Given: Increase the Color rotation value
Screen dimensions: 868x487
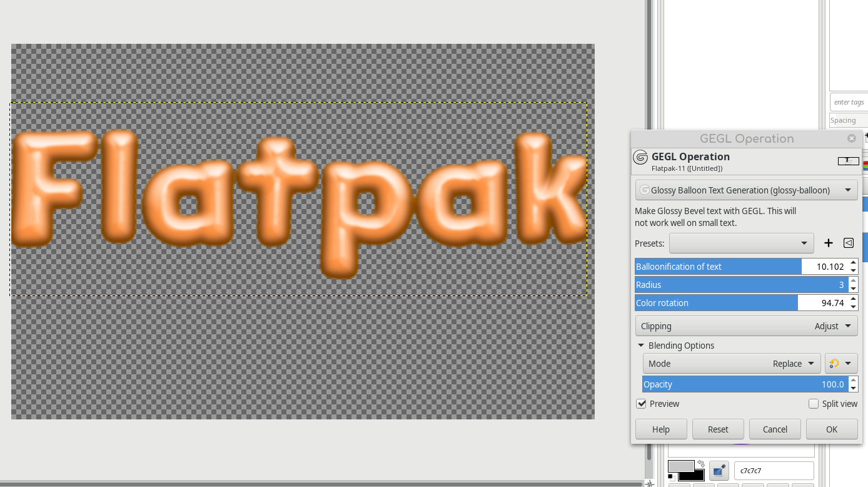Looking at the screenshot, I should (x=854, y=299).
